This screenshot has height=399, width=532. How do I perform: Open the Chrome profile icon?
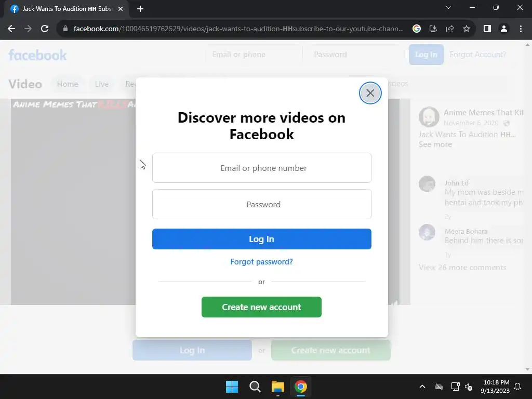pos(504,29)
